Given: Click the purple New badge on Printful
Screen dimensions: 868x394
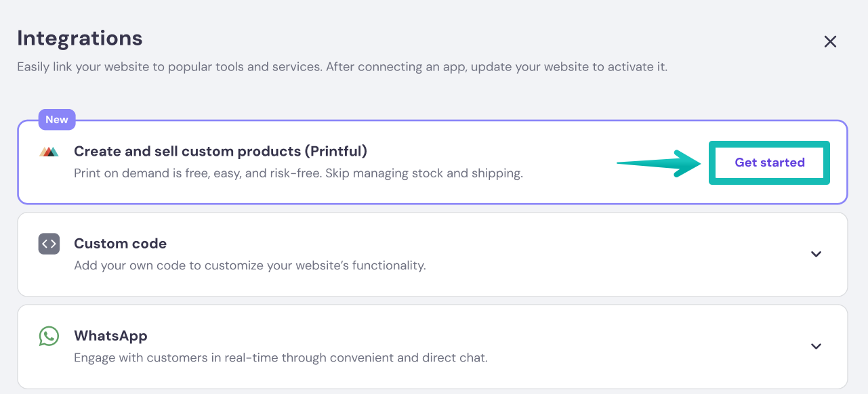Looking at the screenshot, I should tap(57, 119).
